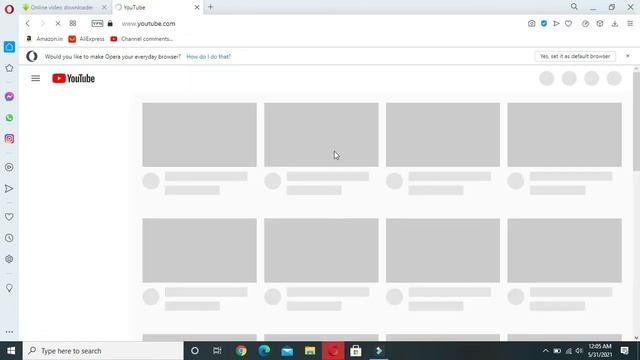Open My Flow arrow in the sidebar
This screenshot has width=640, height=360.
tap(9, 189)
